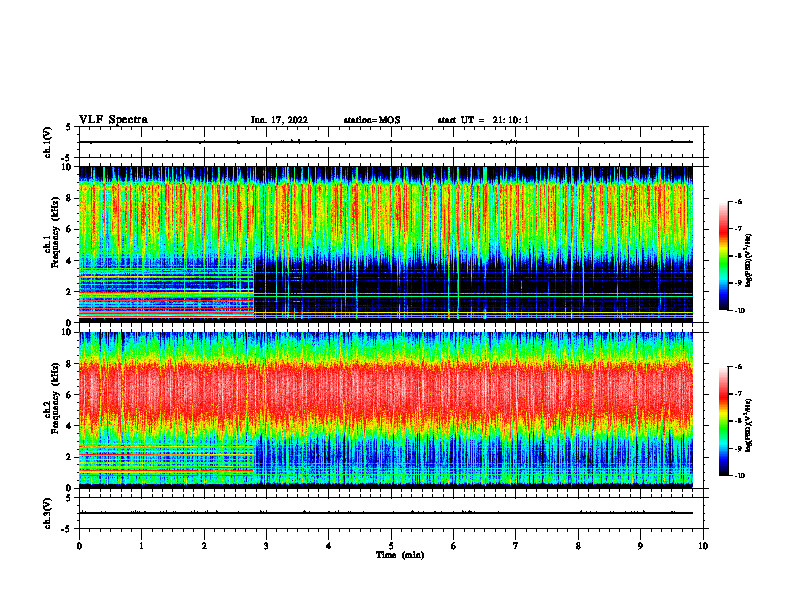Click the "2" kHz tick on ch.1 frequency axis
792x612 pixels.
(x=70, y=292)
